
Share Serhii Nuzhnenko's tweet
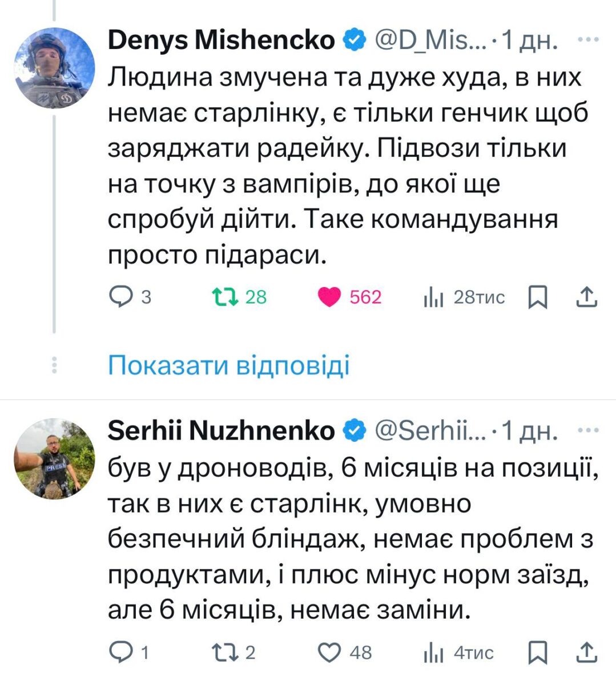(587, 652)
